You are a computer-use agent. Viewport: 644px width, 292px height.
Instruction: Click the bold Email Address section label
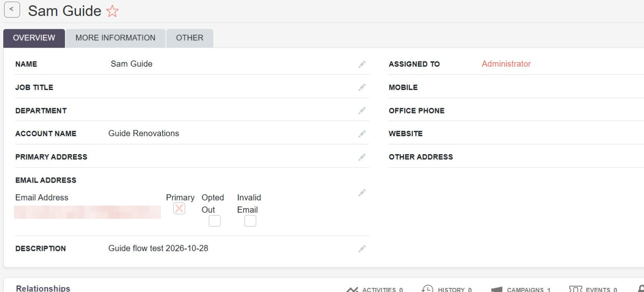(46, 180)
